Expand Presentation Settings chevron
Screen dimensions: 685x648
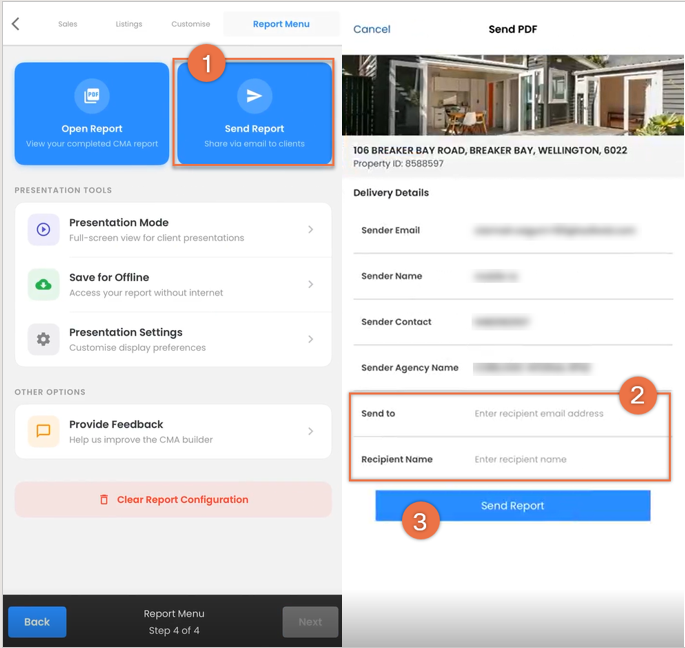311,339
